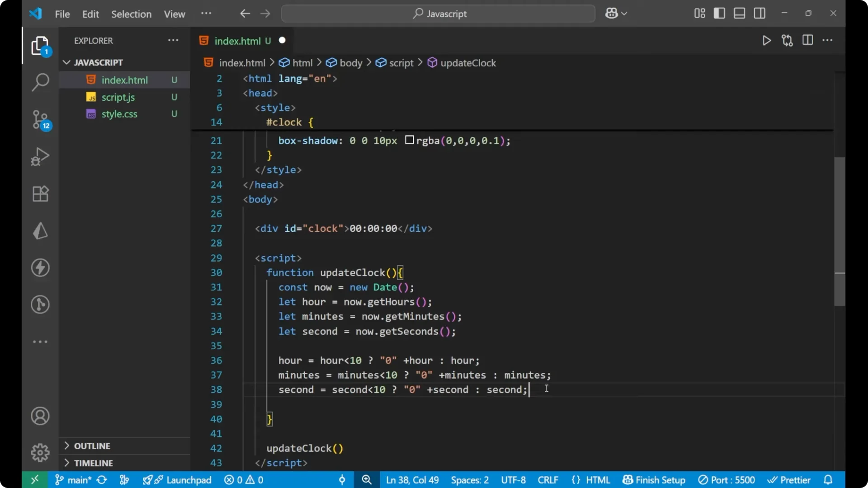Open the Search view
This screenshot has height=488, width=868.
point(40,82)
